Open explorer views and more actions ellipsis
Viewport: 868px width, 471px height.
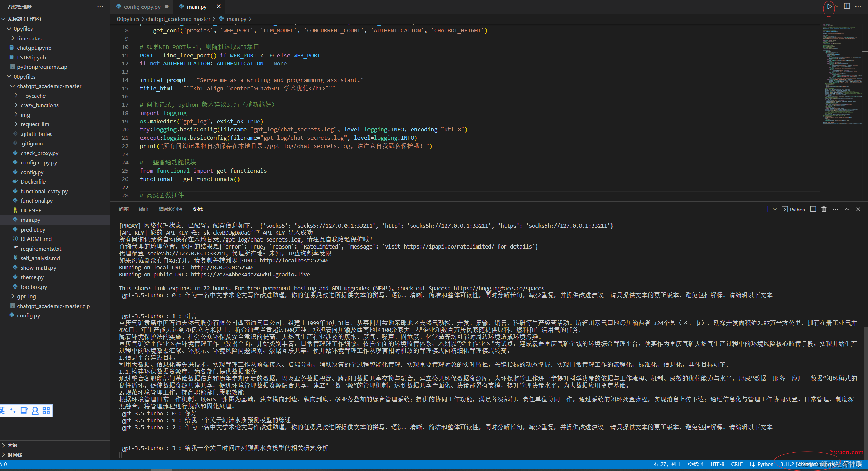100,6
